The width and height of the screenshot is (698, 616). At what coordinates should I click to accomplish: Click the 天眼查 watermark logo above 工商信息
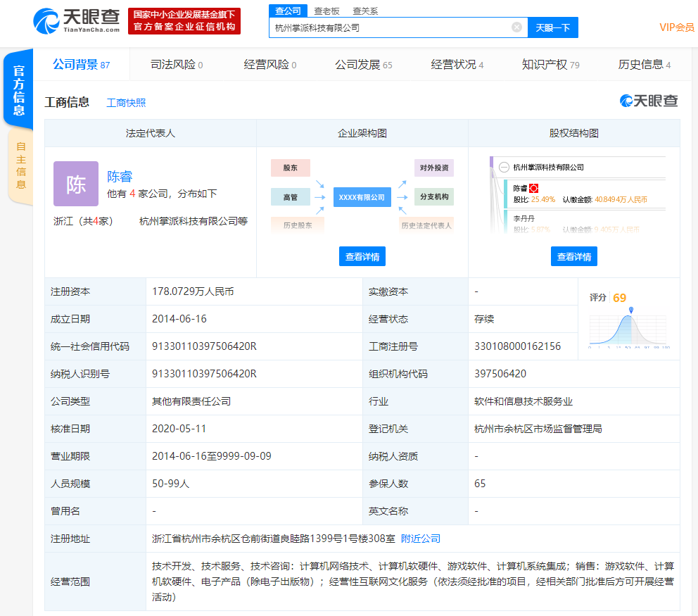pyautogui.click(x=647, y=101)
